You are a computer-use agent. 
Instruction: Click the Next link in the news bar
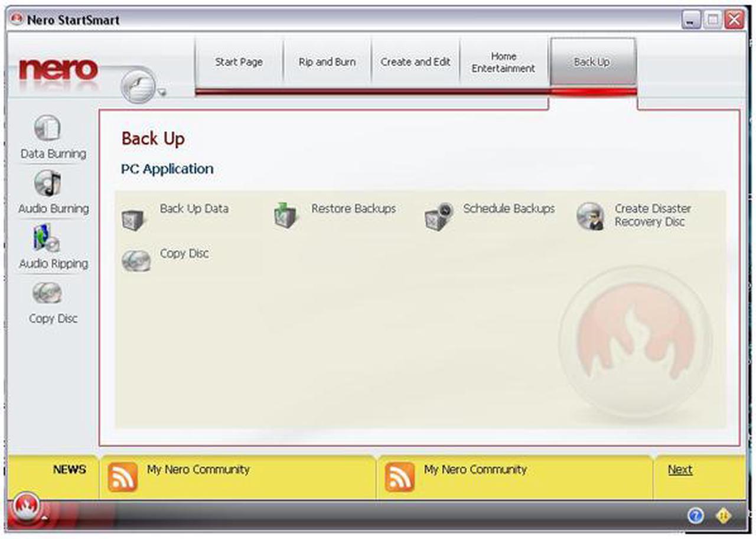point(680,470)
